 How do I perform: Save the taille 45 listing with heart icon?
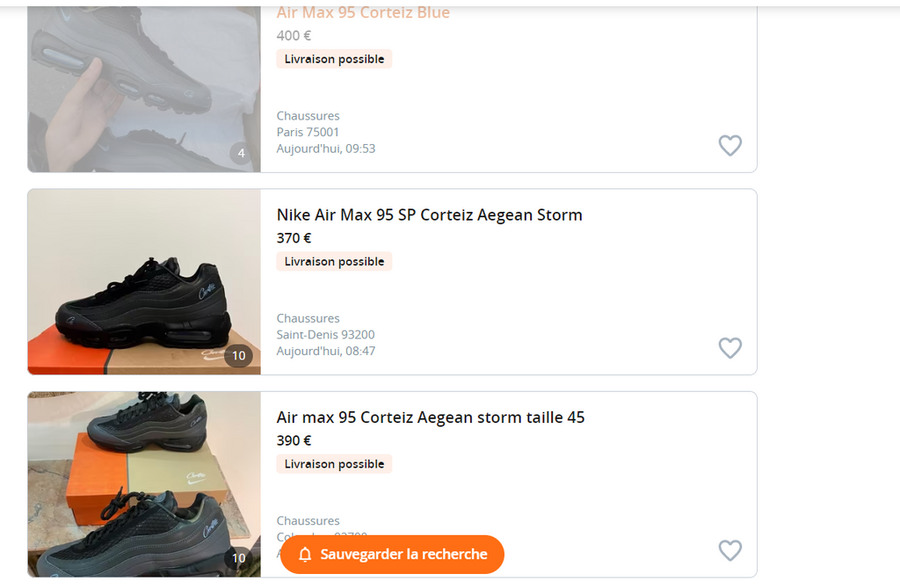point(730,551)
